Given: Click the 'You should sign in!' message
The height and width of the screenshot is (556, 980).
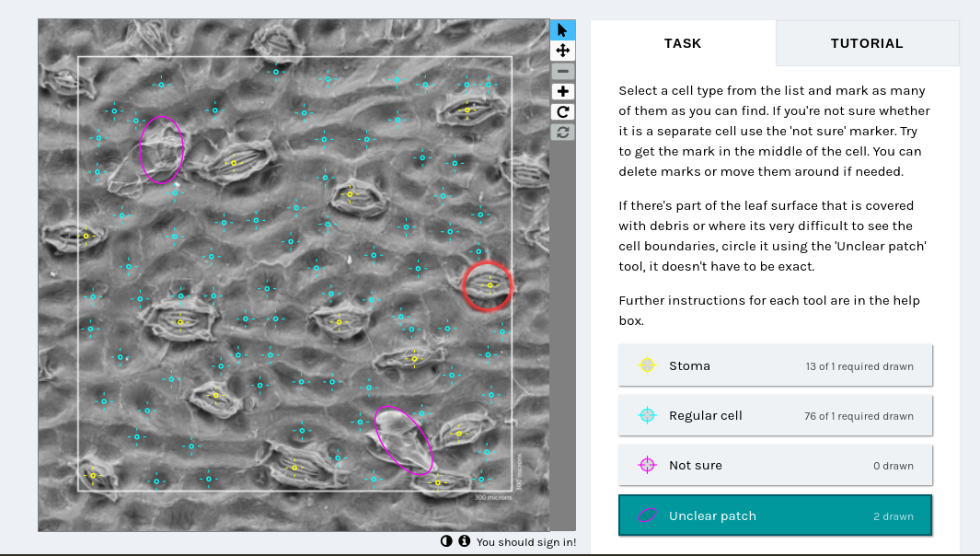Looking at the screenshot, I should (x=526, y=542).
